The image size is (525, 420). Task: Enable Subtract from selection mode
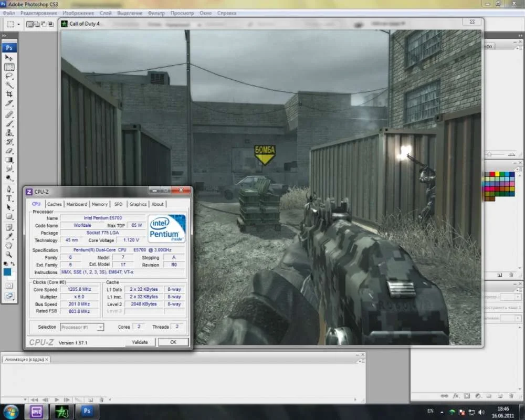coord(44,24)
